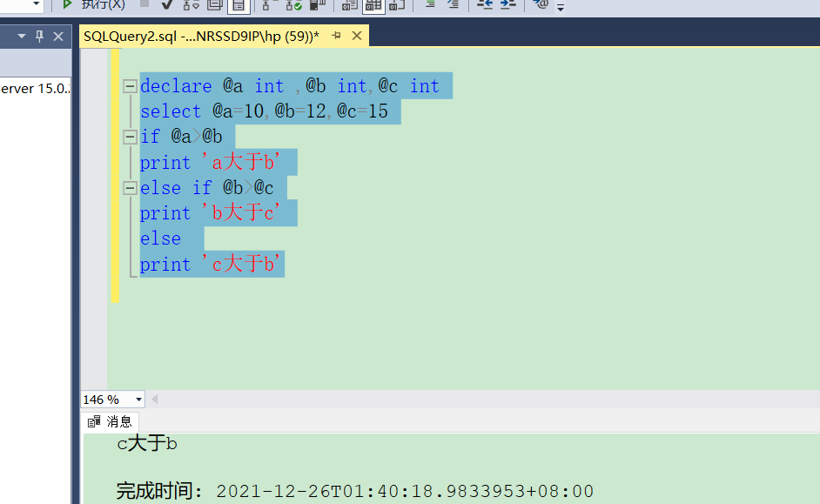The image size is (820, 504).
Task: Click the Decrease Indent icon
Action: (x=485, y=4)
